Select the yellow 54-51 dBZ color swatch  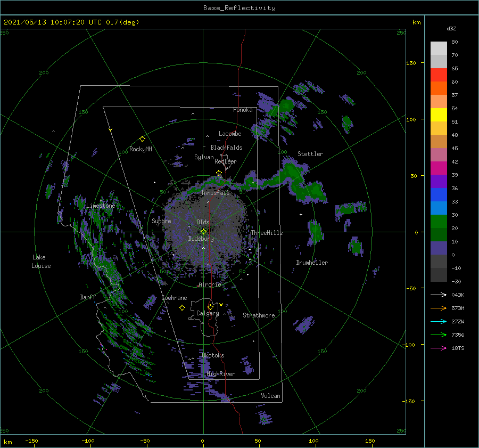coord(439,115)
